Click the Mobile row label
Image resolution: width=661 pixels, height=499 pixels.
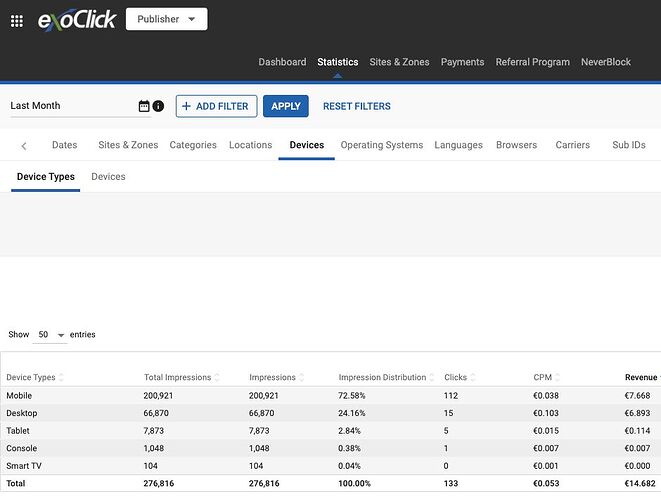(19, 396)
